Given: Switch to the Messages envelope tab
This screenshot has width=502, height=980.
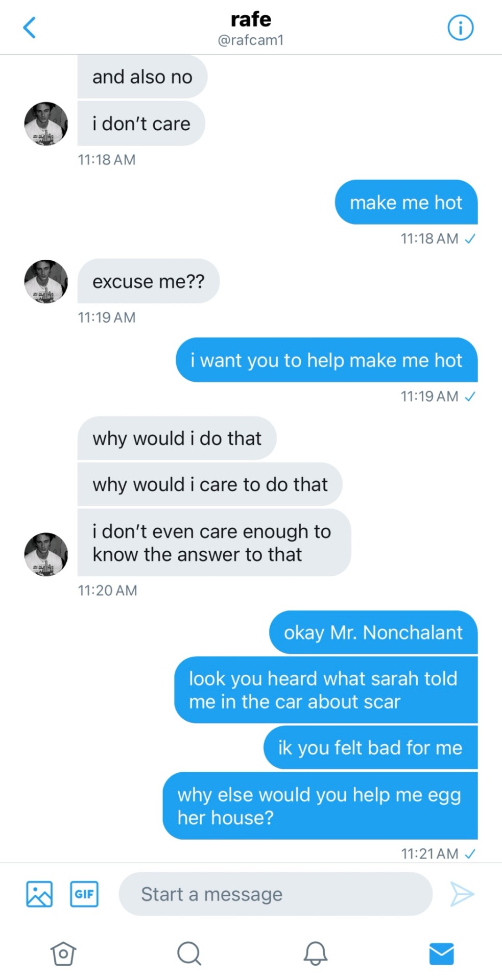Looking at the screenshot, I should 441,953.
